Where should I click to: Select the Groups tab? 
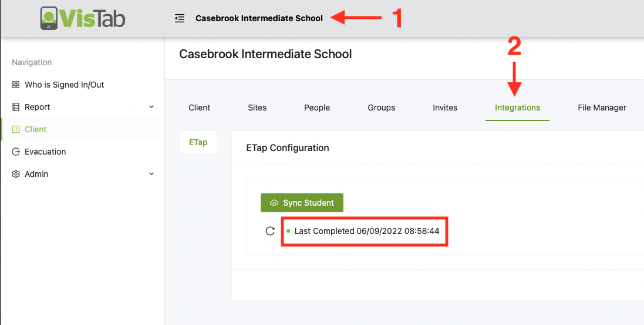pyautogui.click(x=382, y=108)
